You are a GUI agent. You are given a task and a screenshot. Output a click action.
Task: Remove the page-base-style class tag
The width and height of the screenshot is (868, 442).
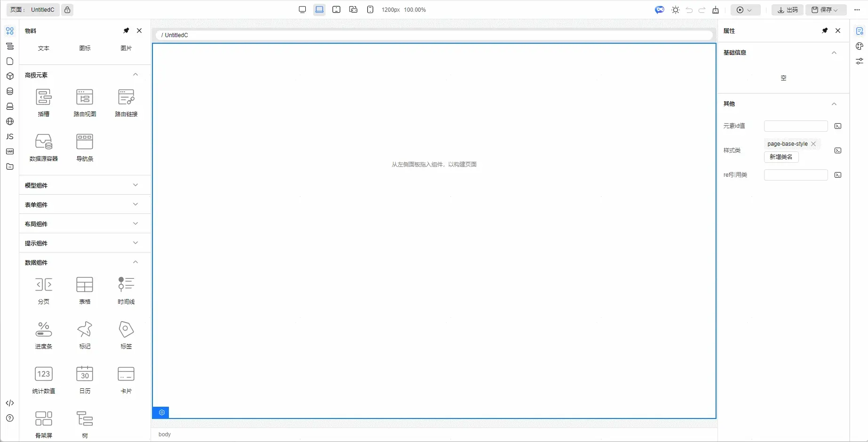click(813, 144)
